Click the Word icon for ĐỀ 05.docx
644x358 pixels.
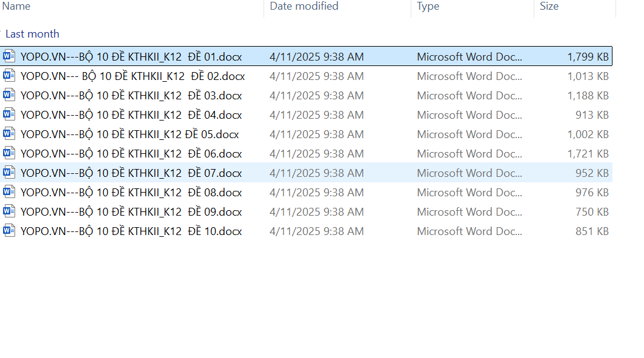[9, 134]
